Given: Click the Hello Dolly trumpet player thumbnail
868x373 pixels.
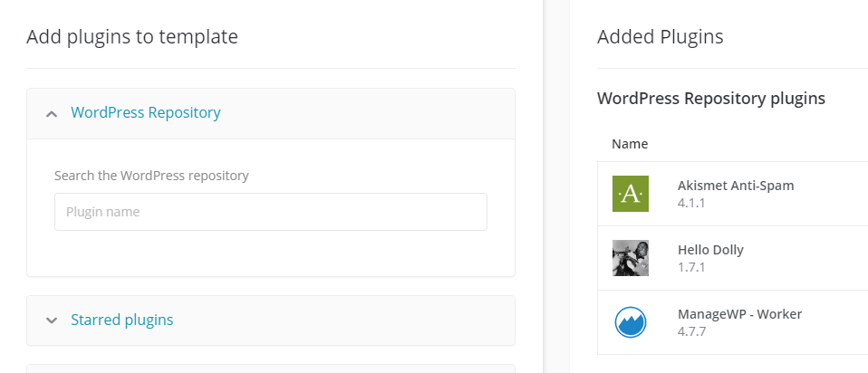Looking at the screenshot, I should pyautogui.click(x=630, y=258).
